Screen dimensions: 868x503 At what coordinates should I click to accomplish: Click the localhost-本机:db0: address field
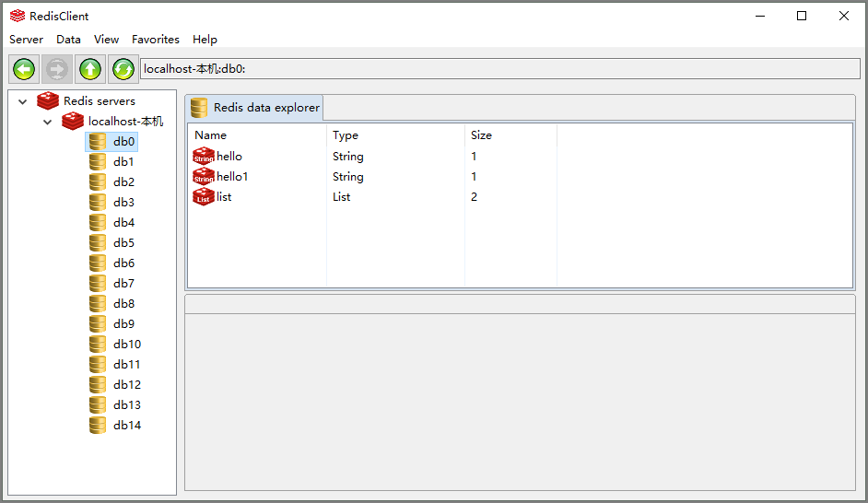tap(499, 68)
